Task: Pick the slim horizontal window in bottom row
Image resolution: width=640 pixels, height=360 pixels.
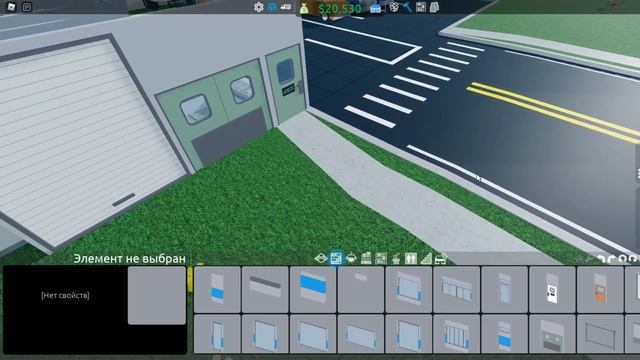Action: point(361,334)
